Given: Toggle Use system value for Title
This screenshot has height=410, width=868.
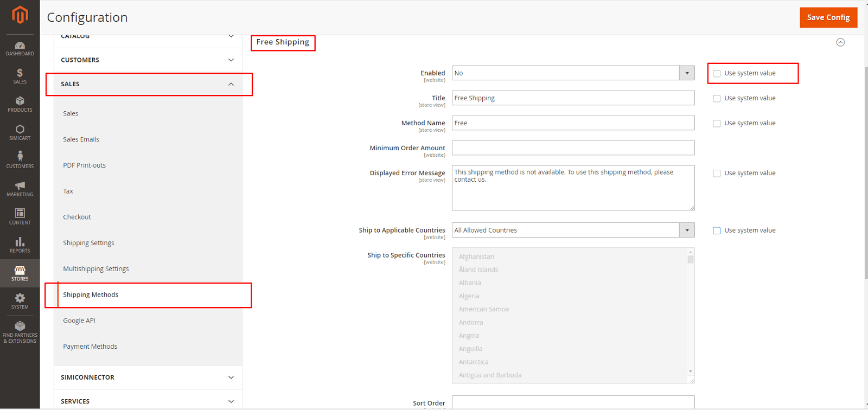Looking at the screenshot, I should [717, 98].
